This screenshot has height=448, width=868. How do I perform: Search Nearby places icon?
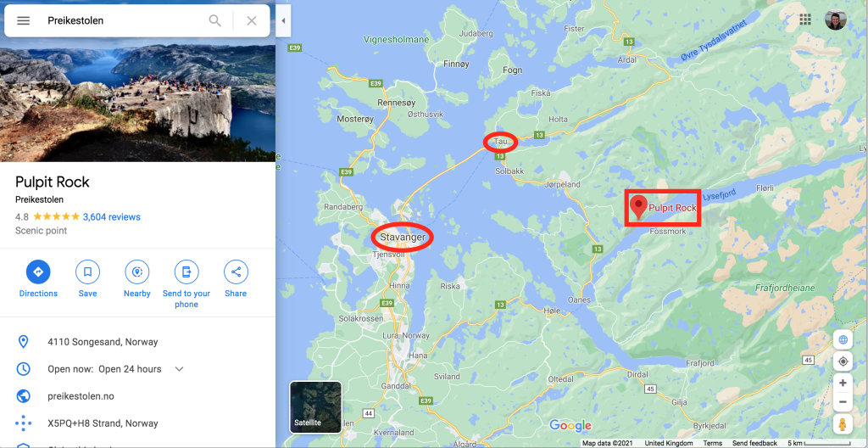coord(136,272)
